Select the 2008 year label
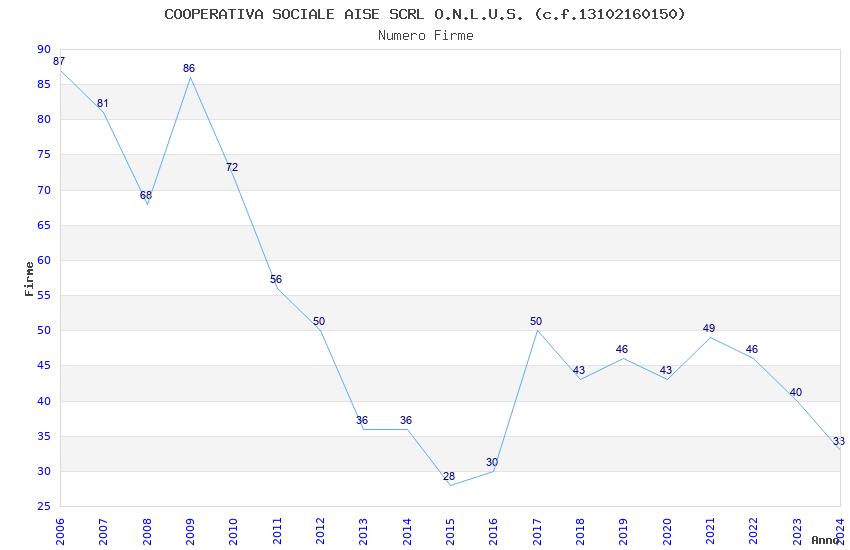850x550 pixels. point(147,531)
